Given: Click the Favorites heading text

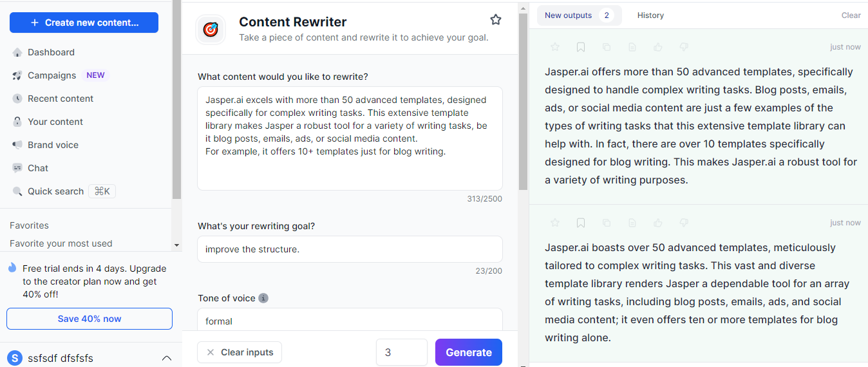Looking at the screenshot, I should 29,225.
